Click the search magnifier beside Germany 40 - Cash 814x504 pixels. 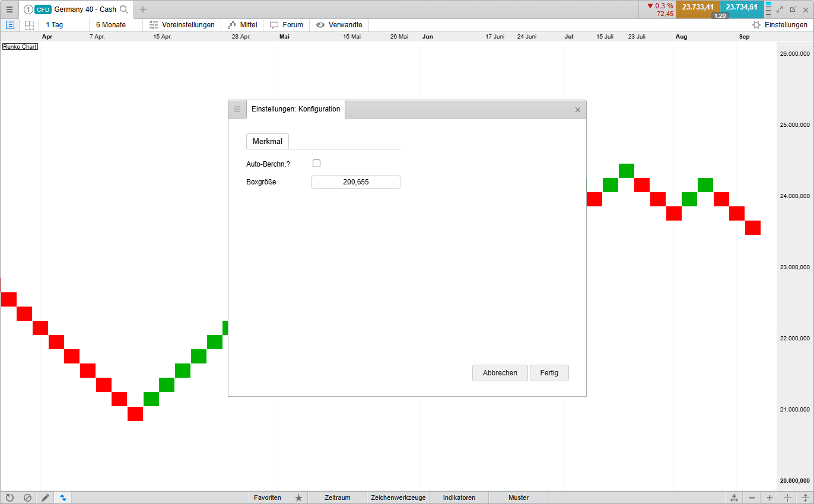[124, 9]
